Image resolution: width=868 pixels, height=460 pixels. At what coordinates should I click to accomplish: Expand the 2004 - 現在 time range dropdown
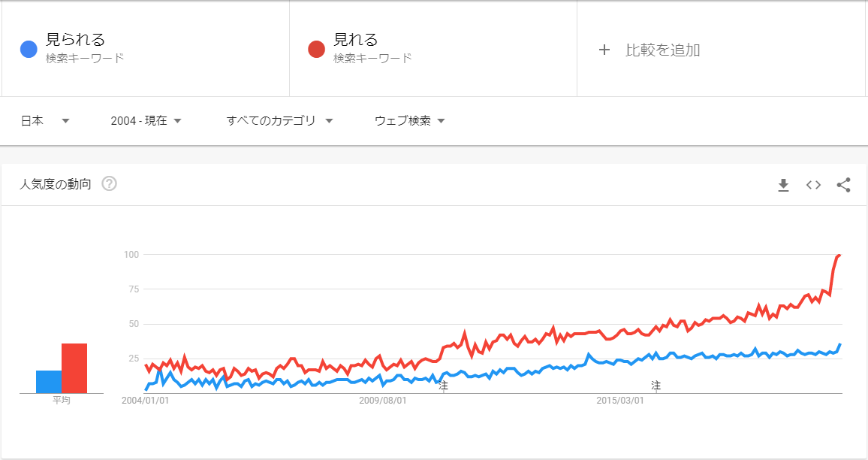[x=146, y=121]
